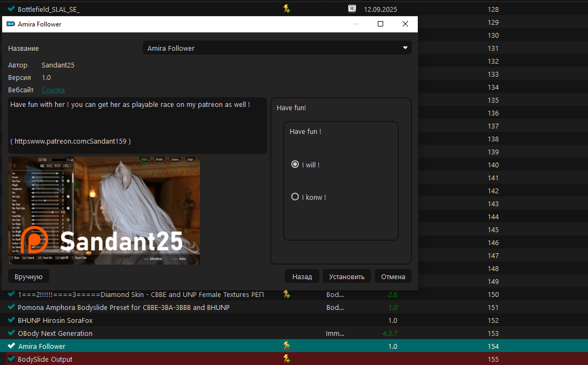This screenshot has height=365, width=588.
Task: Toggle checkmark for Bottlefield_SLAL_SE_ mod
Action: click(11, 9)
